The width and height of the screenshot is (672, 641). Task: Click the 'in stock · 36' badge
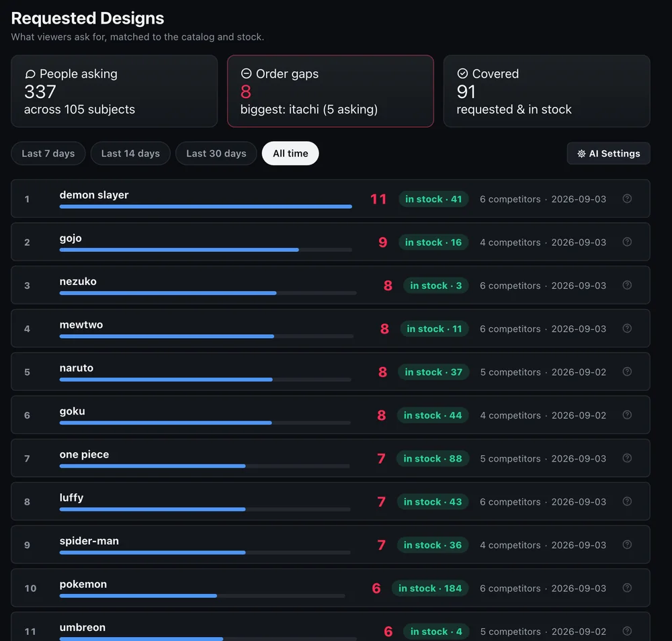tap(433, 546)
